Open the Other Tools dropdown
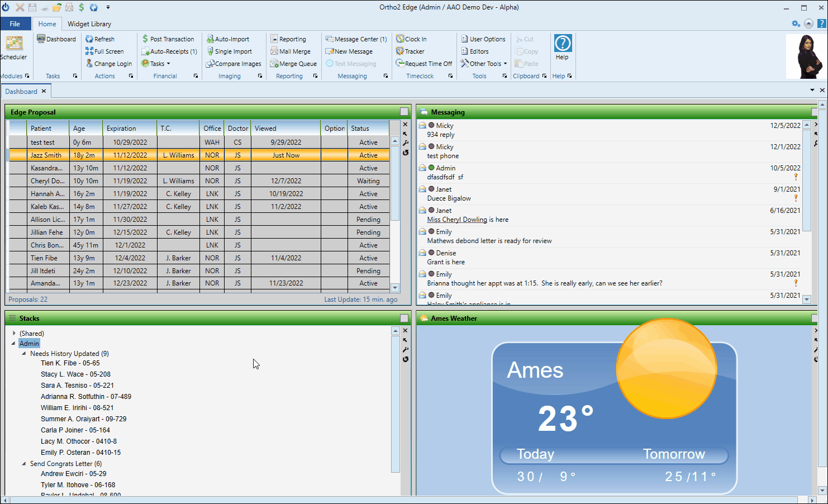The image size is (828, 504). [484, 64]
